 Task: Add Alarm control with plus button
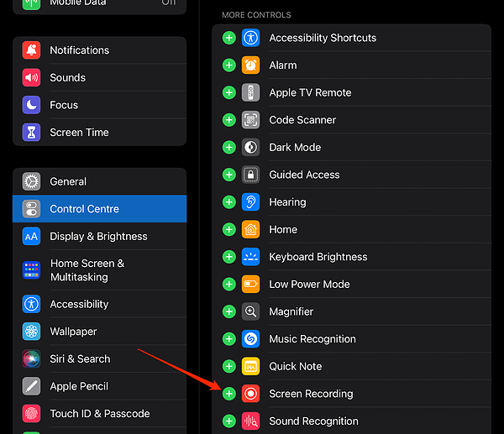point(228,65)
